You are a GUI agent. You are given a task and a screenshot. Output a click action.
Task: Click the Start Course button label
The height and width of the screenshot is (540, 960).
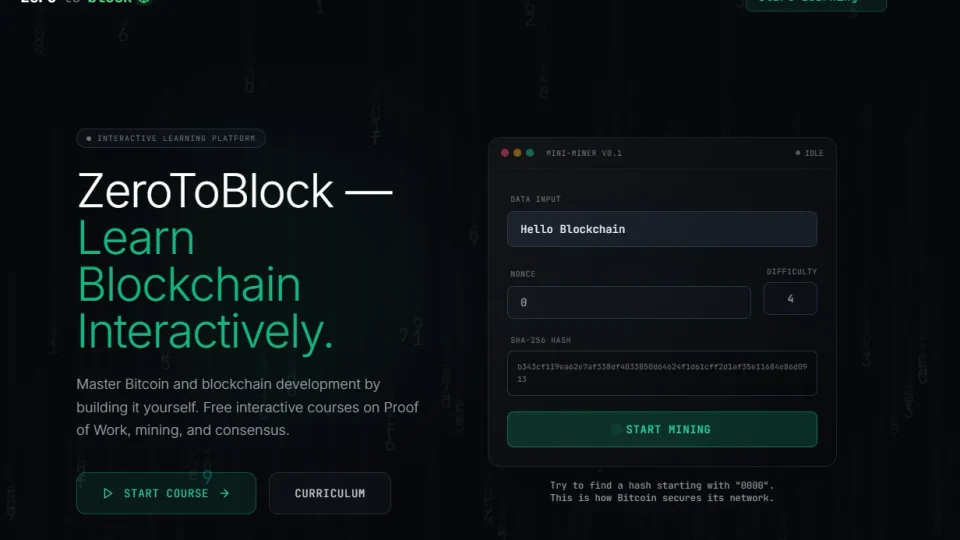(166, 493)
